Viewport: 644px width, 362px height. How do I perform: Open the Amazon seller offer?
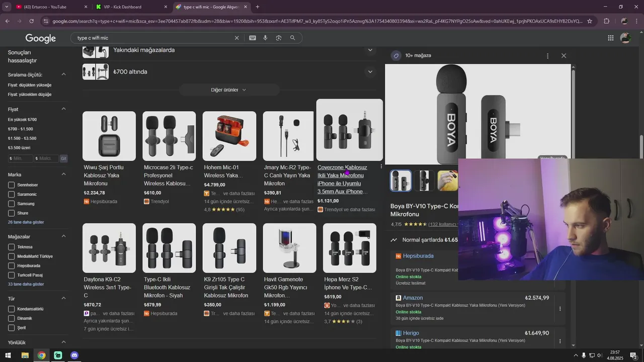click(x=413, y=298)
